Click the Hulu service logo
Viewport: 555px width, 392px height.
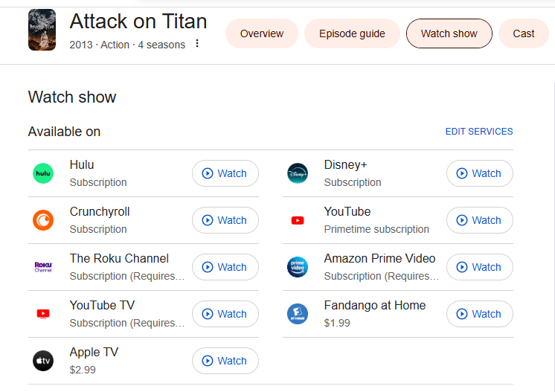click(x=43, y=173)
